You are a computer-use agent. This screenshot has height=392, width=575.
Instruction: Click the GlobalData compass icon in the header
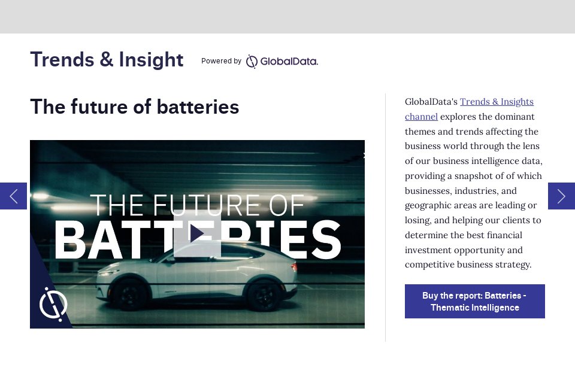coord(251,61)
